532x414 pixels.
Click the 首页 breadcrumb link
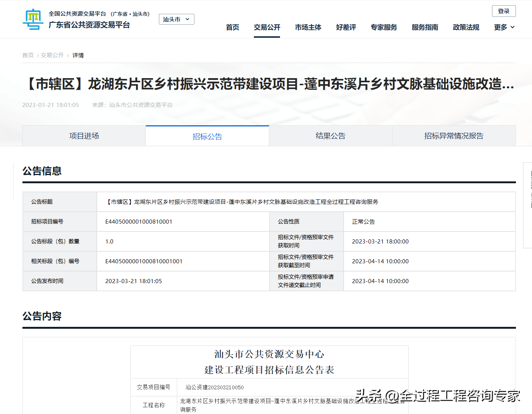pyautogui.click(x=28, y=55)
